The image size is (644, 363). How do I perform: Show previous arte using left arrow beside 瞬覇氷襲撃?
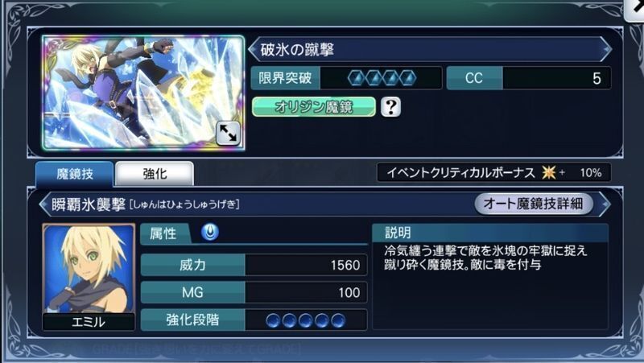[44, 204]
